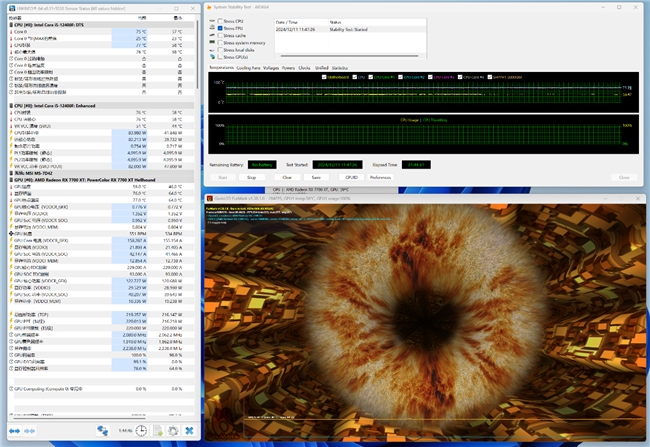The width and height of the screenshot is (650, 447).
Task: Click the disk icon beside Stress local disks
Action: click(213, 50)
